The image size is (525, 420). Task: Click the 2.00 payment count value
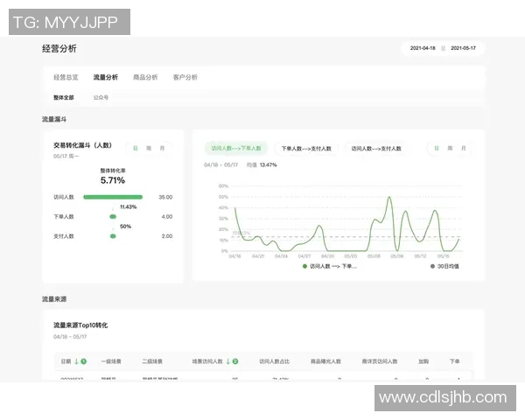(x=167, y=236)
